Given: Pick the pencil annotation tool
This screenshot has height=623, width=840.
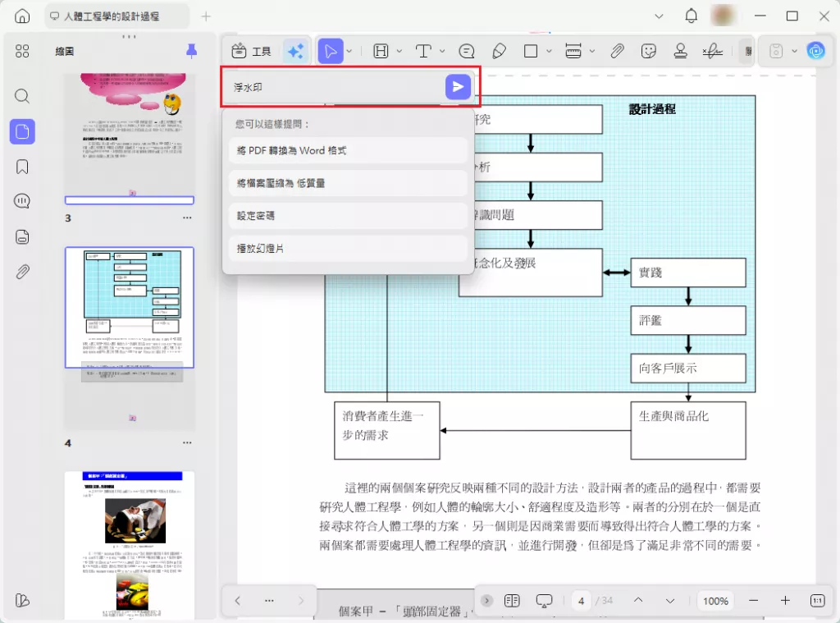Looking at the screenshot, I should click(x=499, y=51).
